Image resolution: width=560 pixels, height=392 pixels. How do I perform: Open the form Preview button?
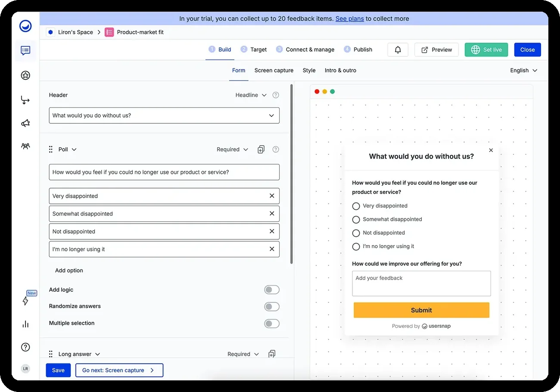pos(436,50)
